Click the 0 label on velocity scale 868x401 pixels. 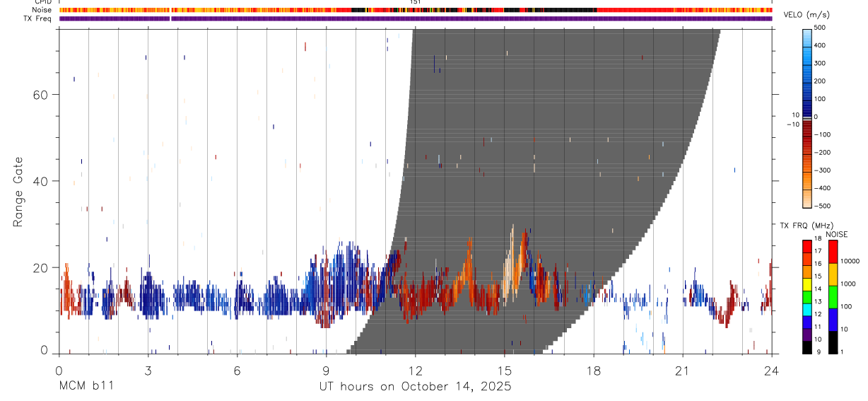pos(817,117)
